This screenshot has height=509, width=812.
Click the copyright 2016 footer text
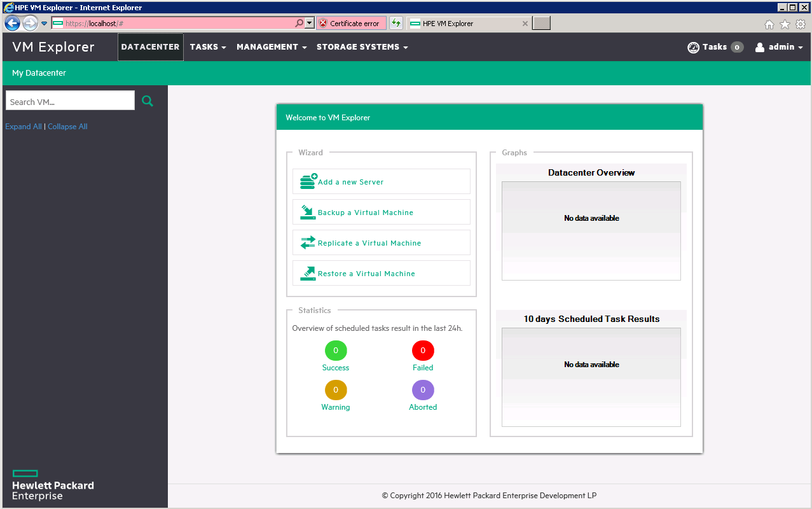click(x=490, y=496)
